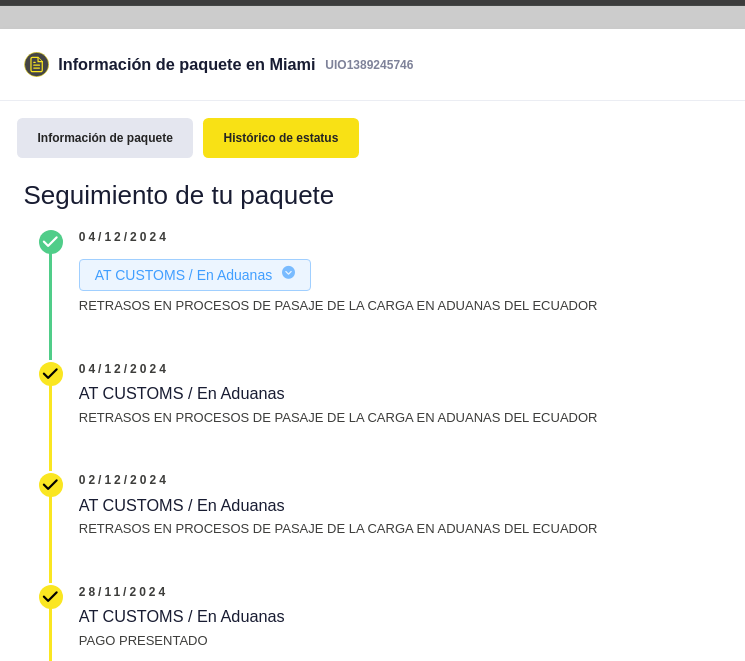Click RETRASOS description under the blue status box

(x=338, y=306)
